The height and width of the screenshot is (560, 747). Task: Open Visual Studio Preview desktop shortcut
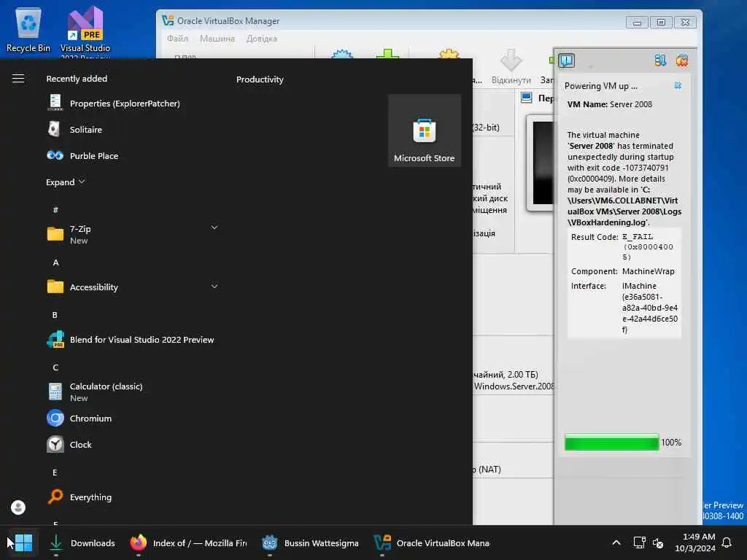[85, 31]
